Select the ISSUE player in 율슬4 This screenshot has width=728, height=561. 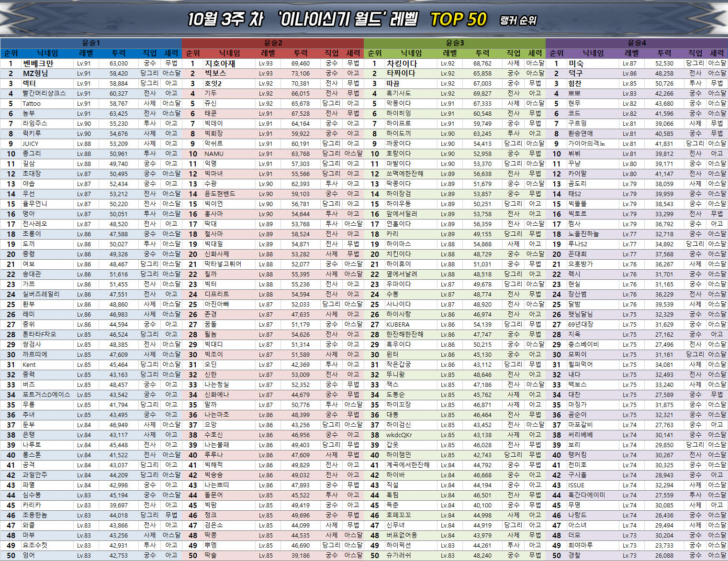tap(576, 485)
